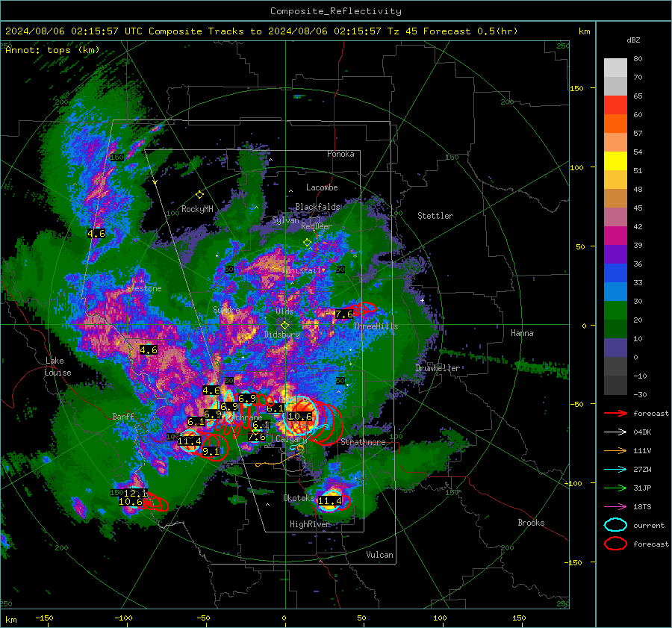Click the 7.6 label near ThreeHills
Screen dimensions: 672x628
coord(343,314)
